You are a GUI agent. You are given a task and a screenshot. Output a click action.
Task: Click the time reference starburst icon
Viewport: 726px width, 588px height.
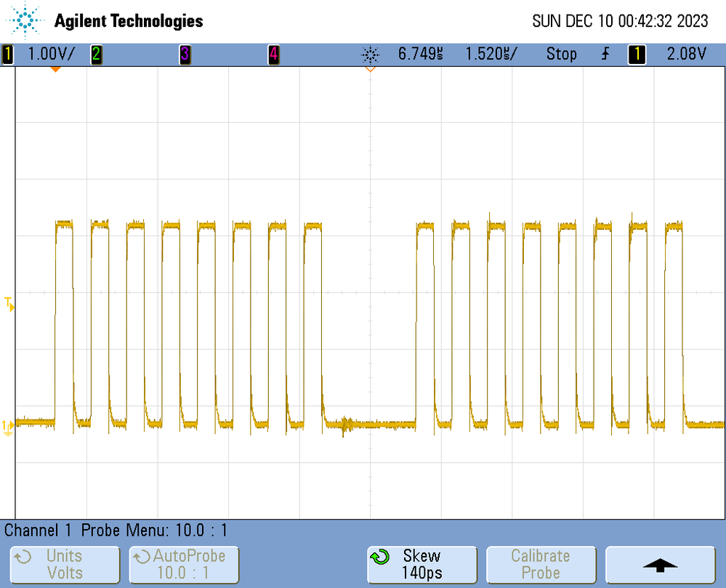[x=370, y=55]
